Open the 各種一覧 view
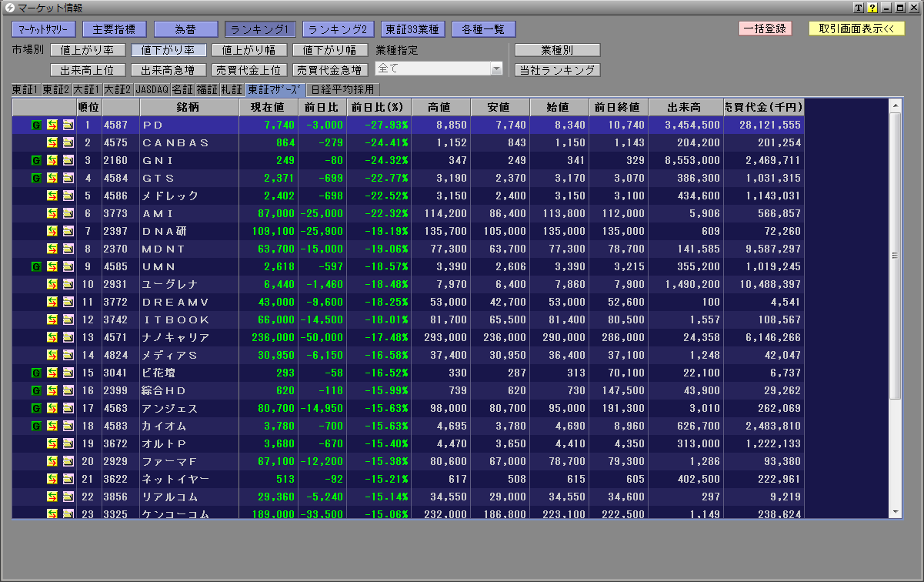The height and width of the screenshot is (582, 924). [483, 29]
